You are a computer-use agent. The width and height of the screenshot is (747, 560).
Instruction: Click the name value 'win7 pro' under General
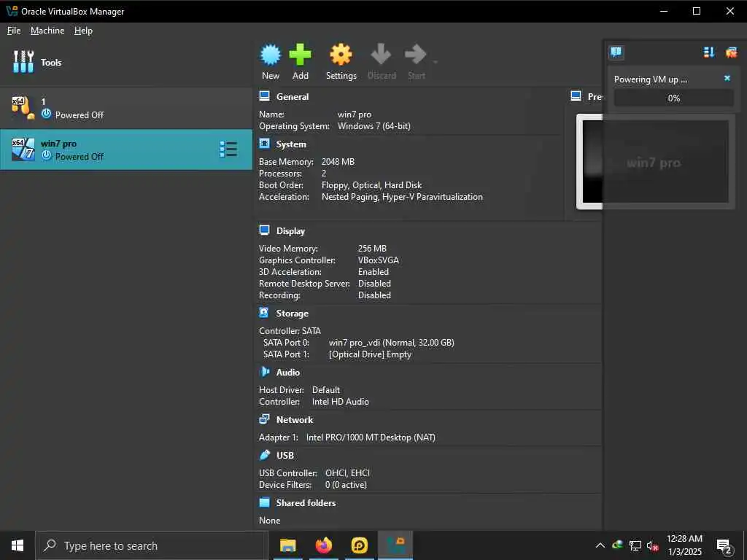[x=354, y=114]
